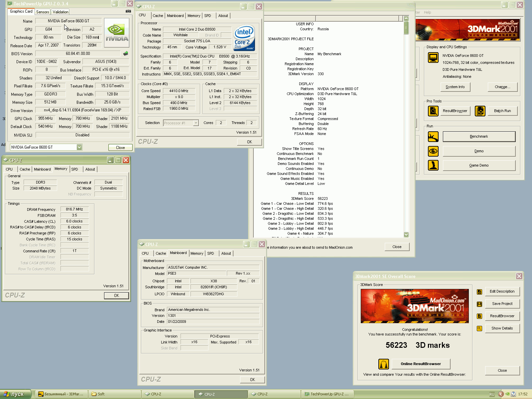
Task: Click Edit Description button
Action: tap(502, 292)
